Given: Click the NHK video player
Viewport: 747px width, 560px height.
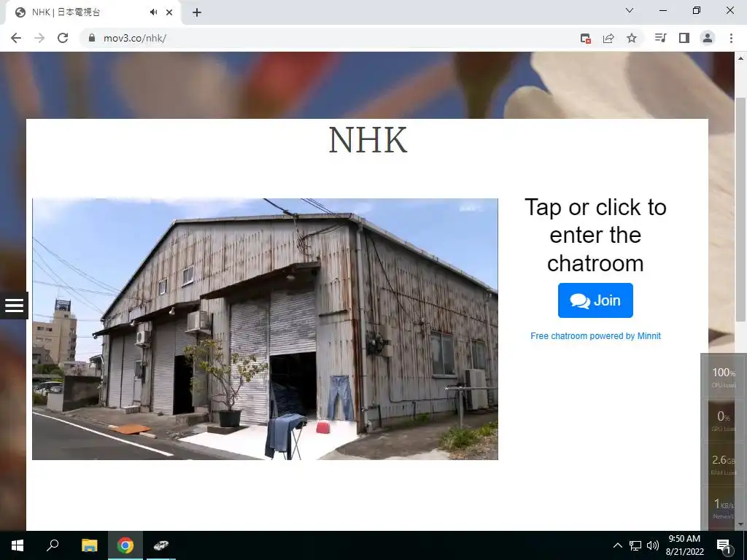Looking at the screenshot, I should click(265, 329).
